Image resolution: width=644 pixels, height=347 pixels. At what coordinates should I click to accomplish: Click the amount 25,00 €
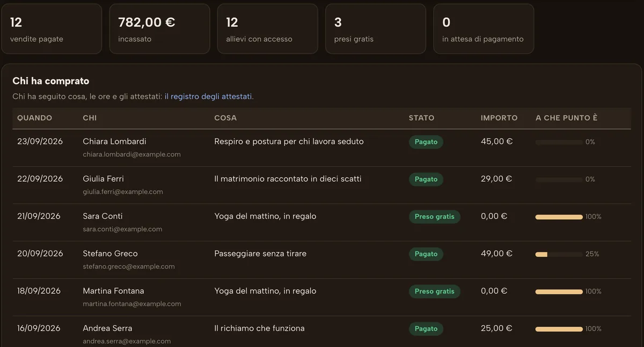[x=496, y=328]
